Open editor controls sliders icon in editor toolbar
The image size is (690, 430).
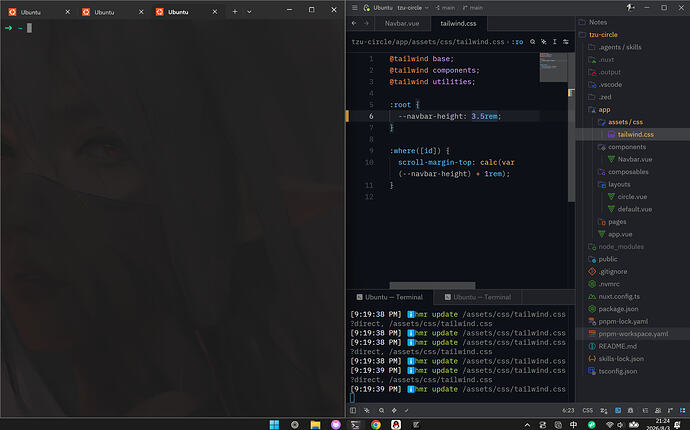566,41
